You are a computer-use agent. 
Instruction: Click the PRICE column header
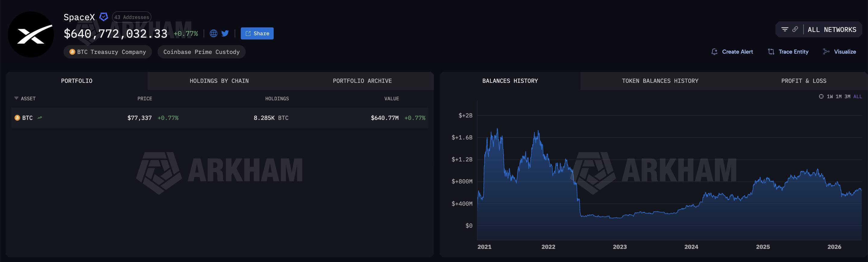click(145, 99)
